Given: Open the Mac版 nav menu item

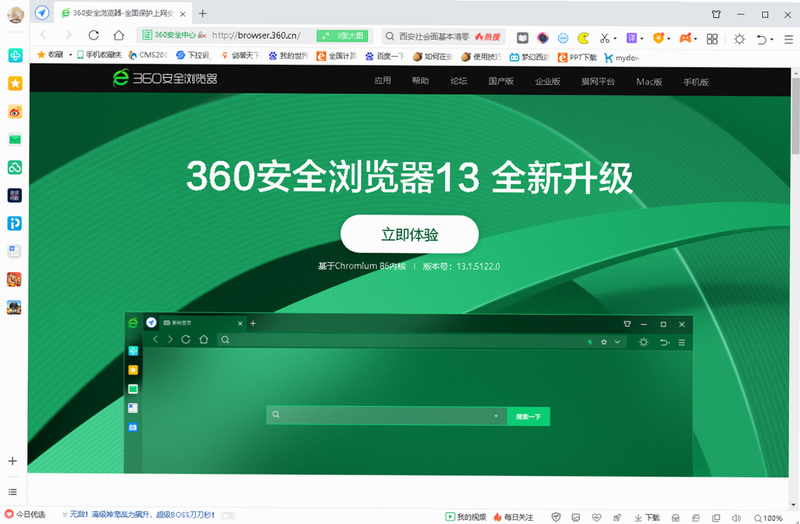Looking at the screenshot, I should 649,82.
